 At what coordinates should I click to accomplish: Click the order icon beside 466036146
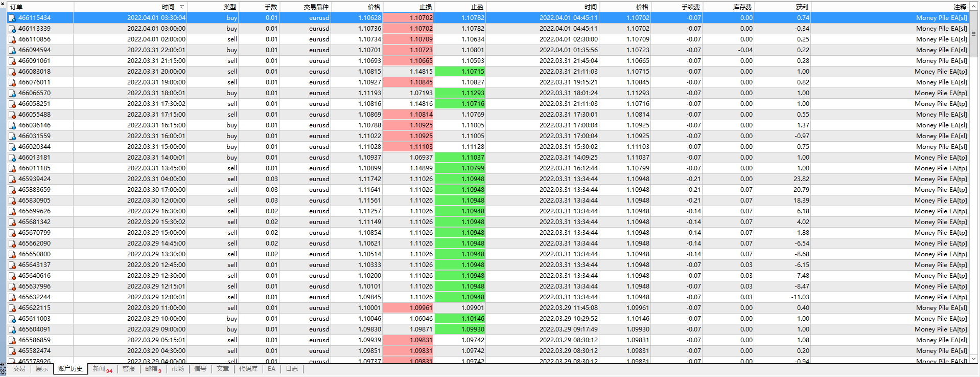(12, 125)
